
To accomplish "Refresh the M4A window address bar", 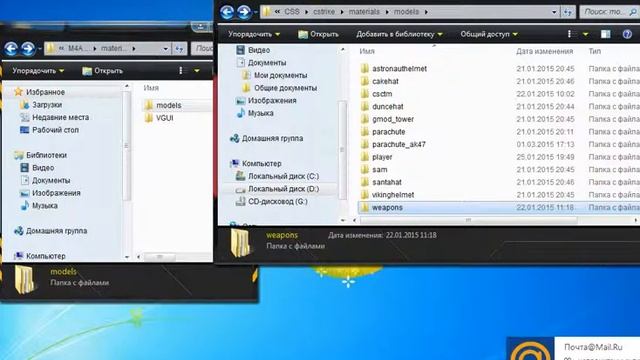I will 179,49.
